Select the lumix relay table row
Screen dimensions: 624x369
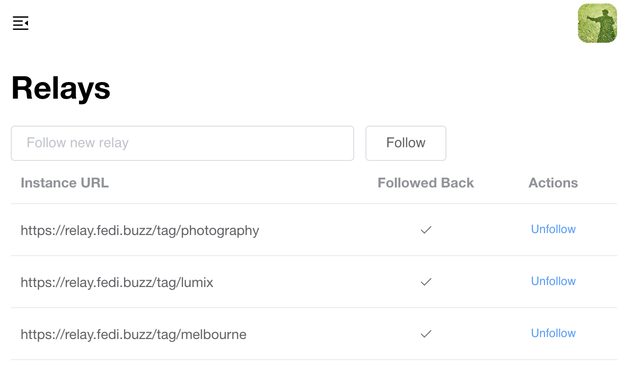314,282
